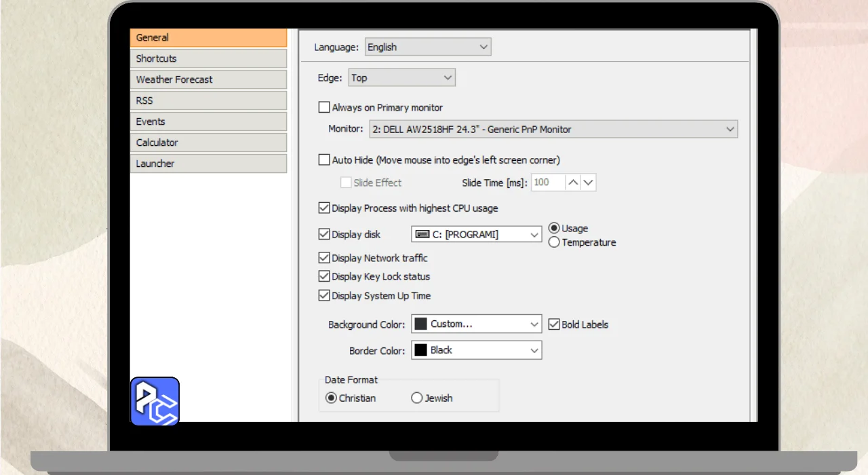Open the Language dropdown

pos(427,47)
